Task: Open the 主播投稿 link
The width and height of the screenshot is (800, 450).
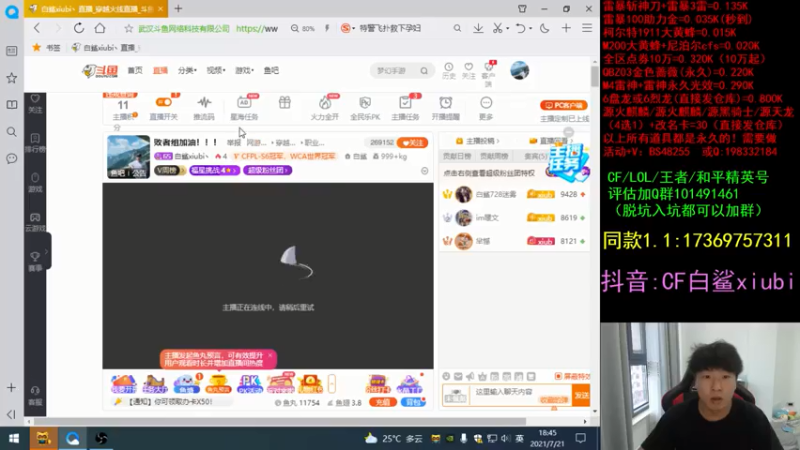Action: pyautogui.click(x=478, y=141)
